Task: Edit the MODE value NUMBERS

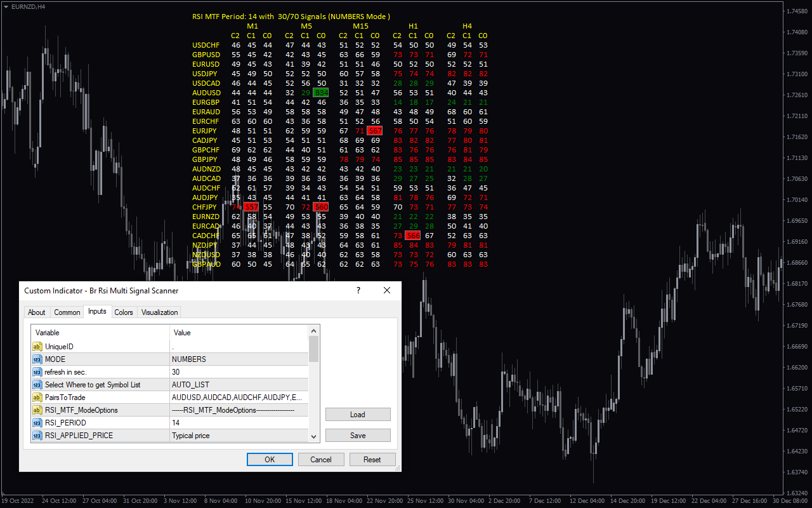Action: [239, 359]
